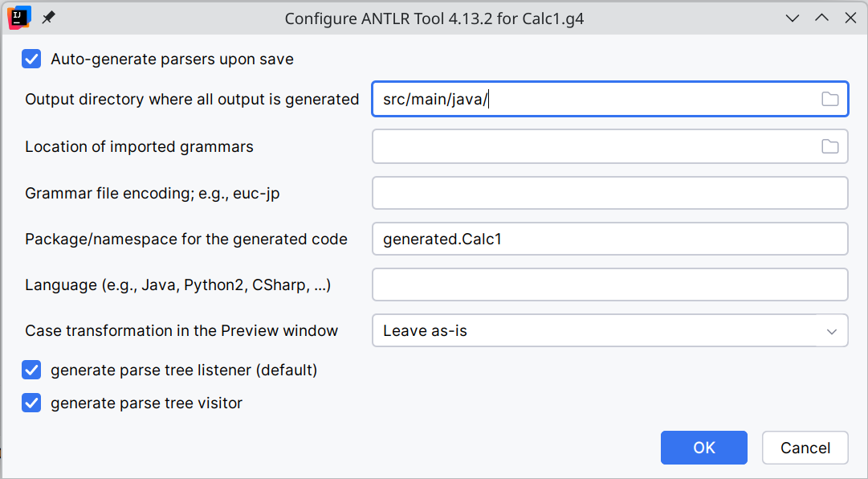Open folder browser for imported grammars location

pyautogui.click(x=829, y=147)
